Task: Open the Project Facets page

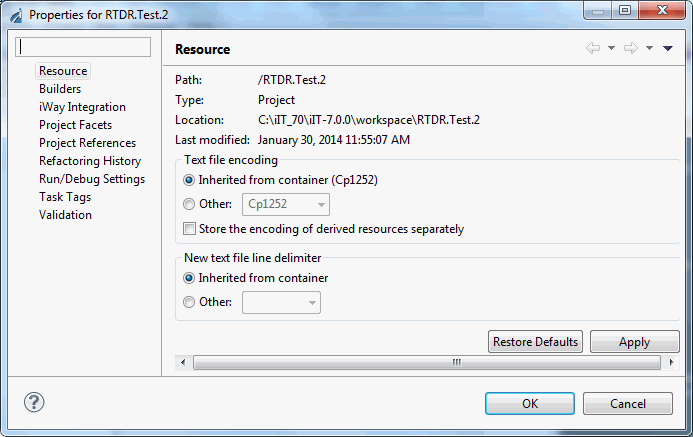Action: tap(75, 125)
